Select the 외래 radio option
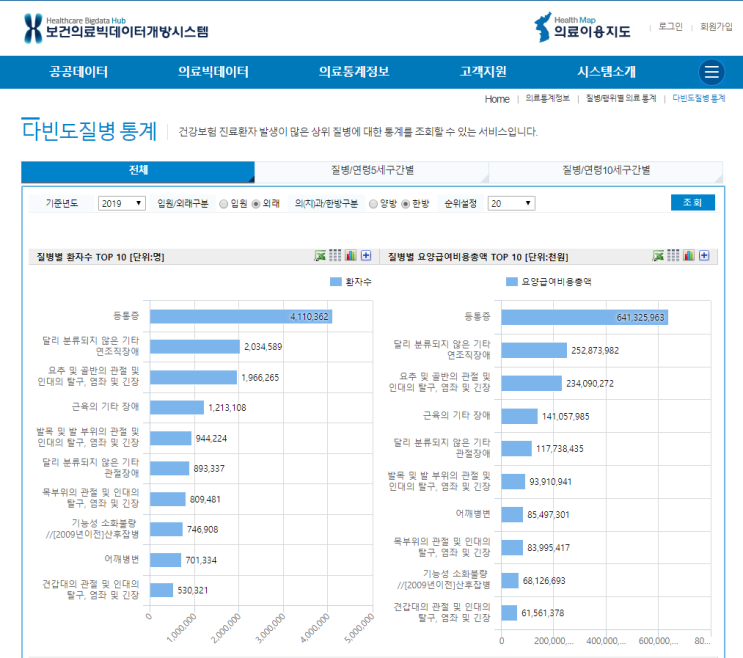The height and width of the screenshot is (658, 743). tap(256, 204)
